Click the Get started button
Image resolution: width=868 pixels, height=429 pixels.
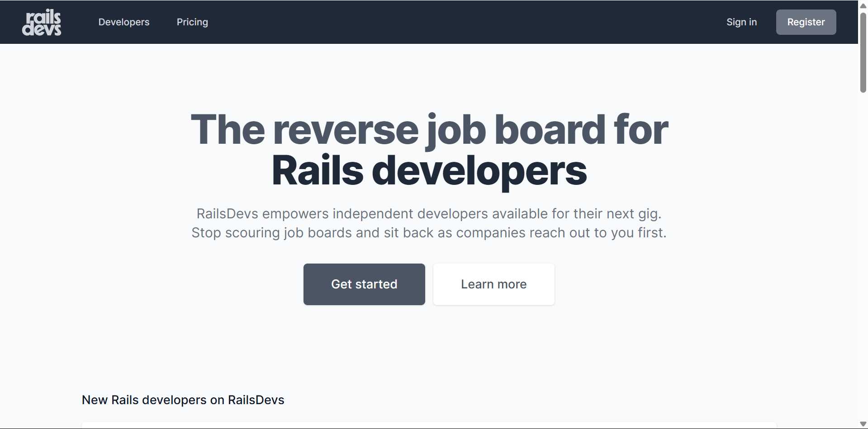click(x=364, y=284)
